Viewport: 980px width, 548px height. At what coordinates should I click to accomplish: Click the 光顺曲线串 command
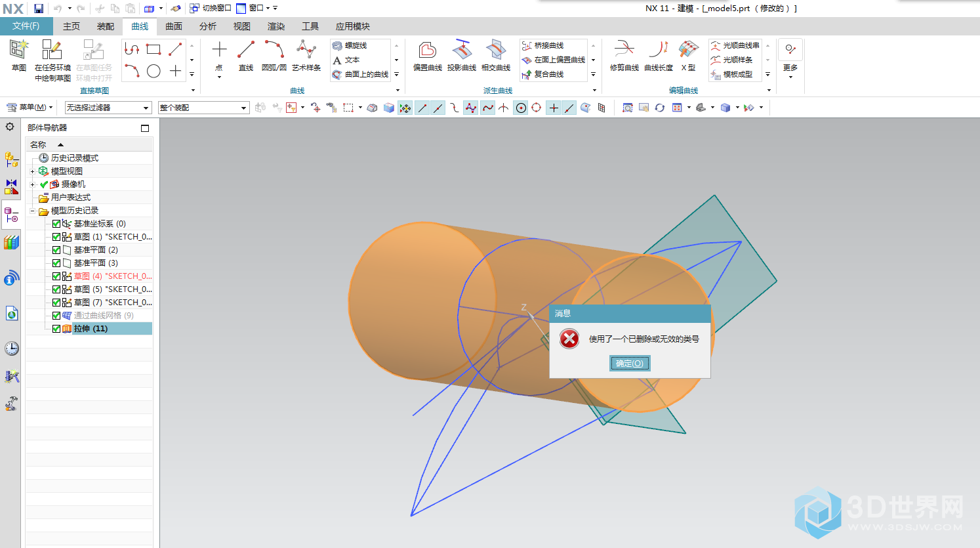pyautogui.click(x=735, y=45)
